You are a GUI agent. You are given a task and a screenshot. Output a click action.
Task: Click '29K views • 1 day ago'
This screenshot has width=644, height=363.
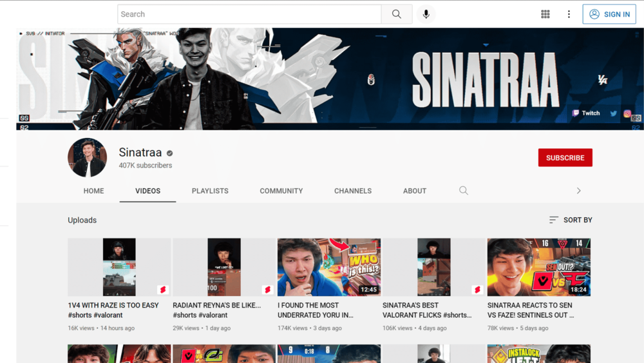point(201,328)
